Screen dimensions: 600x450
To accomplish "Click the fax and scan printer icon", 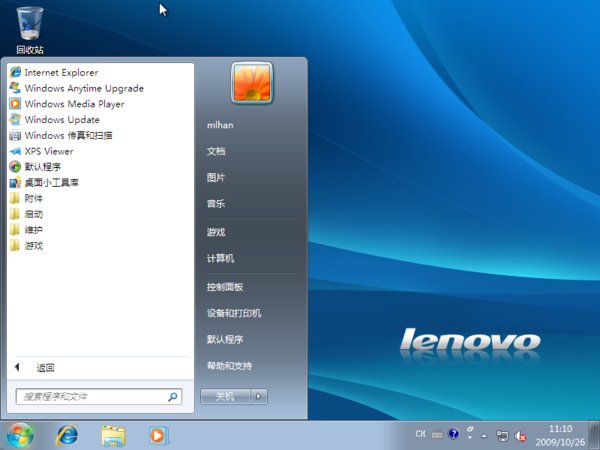I will pyautogui.click(x=15, y=135).
